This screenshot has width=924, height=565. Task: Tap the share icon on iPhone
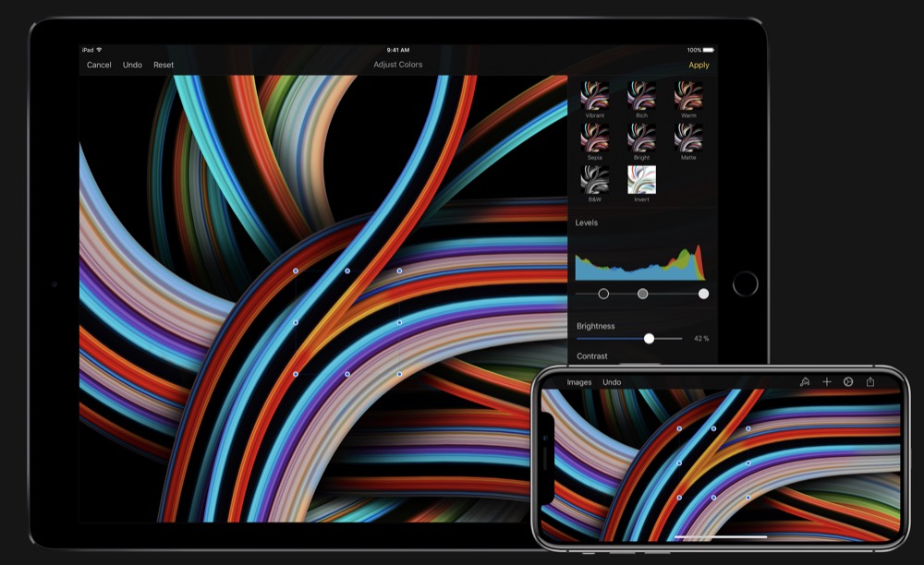click(870, 381)
